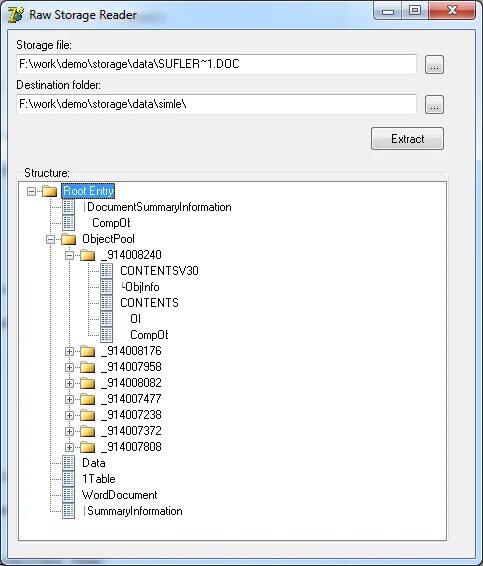Screen dimensions: 483x566
Task: Expand the _914007958 folder node
Action: click(x=69, y=367)
